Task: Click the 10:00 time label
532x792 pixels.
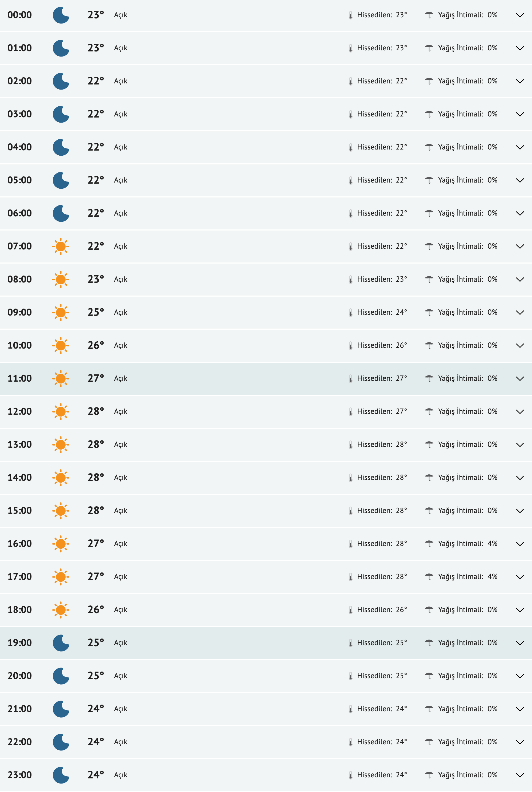Action: pos(20,345)
